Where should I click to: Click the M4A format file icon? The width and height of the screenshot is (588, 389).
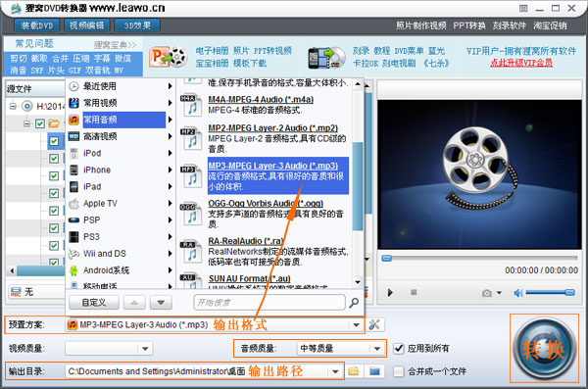click(191, 105)
